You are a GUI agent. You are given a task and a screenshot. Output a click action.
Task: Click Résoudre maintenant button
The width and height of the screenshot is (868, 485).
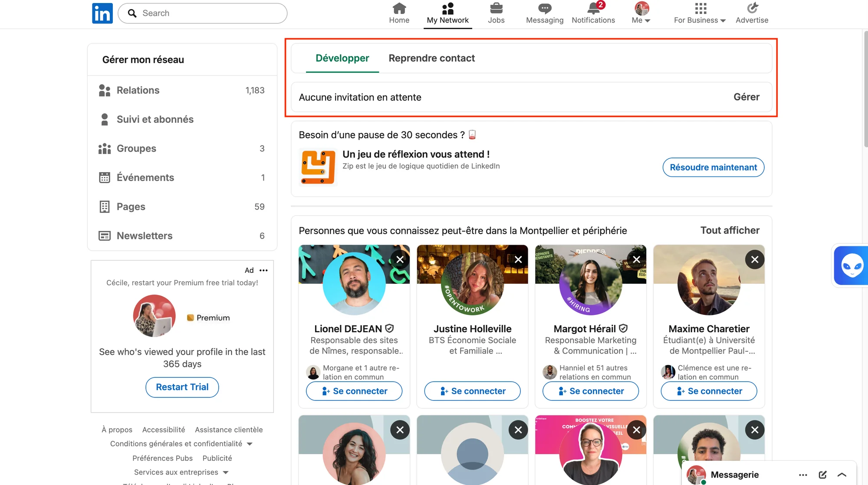[713, 167]
